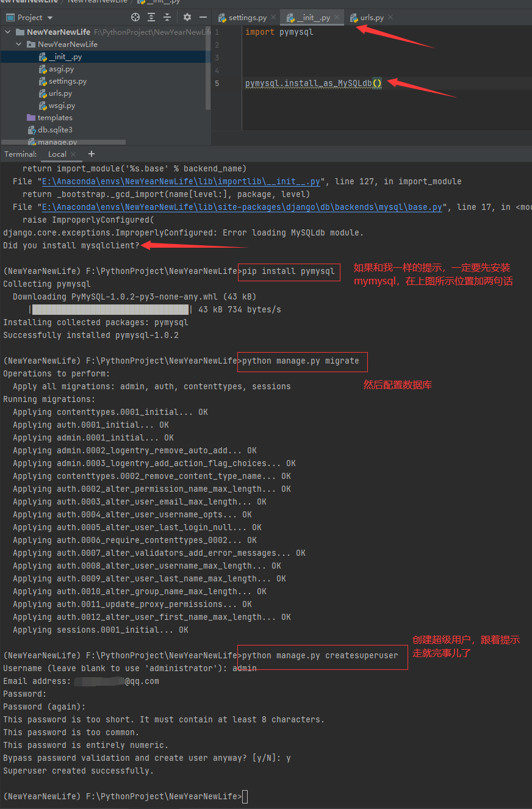Click 'Did you install mysqlclient?' text
532x809 pixels.
click(x=71, y=245)
